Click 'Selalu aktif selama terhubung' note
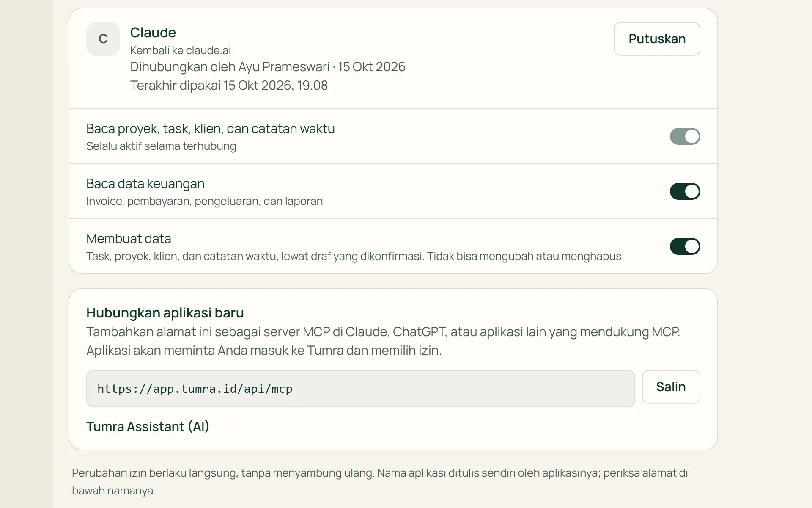 (x=161, y=146)
